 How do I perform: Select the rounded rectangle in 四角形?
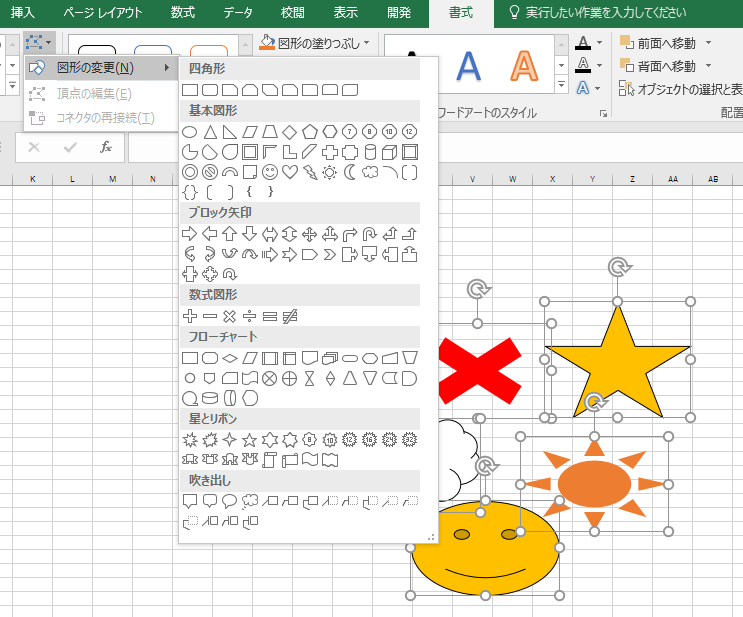click(210, 90)
